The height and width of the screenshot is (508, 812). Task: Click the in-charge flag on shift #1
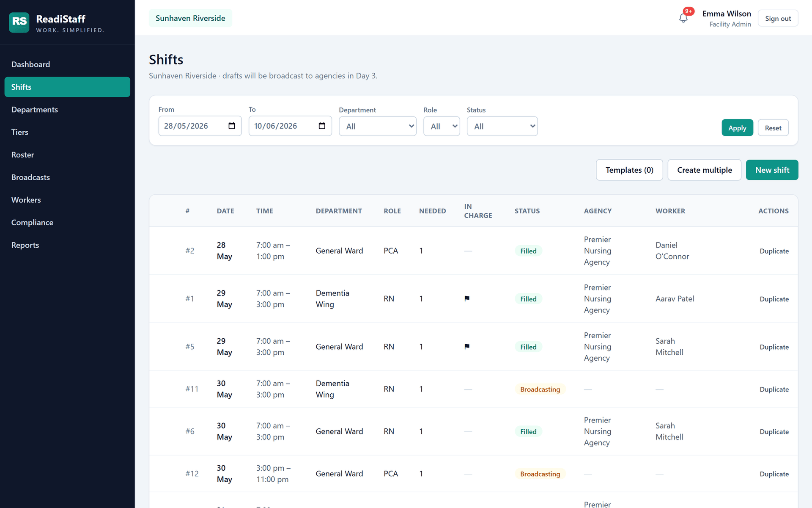tap(467, 298)
